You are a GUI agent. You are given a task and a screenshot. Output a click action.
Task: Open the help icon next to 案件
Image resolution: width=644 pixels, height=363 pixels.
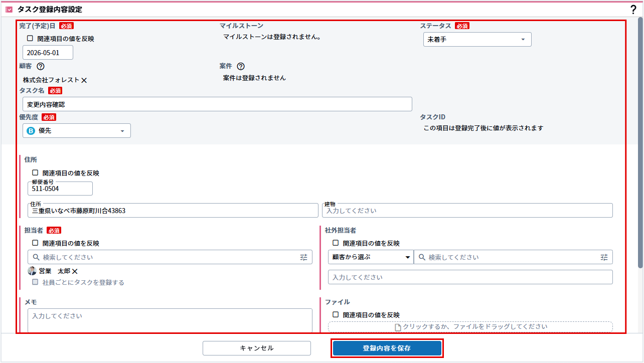tap(241, 66)
